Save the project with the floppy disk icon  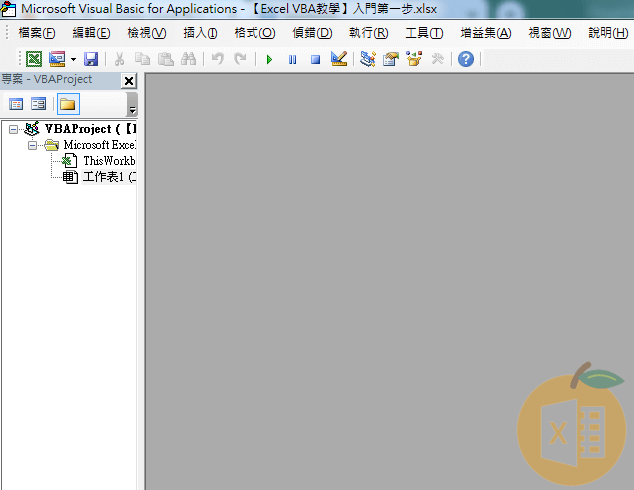pyautogui.click(x=91, y=59)
